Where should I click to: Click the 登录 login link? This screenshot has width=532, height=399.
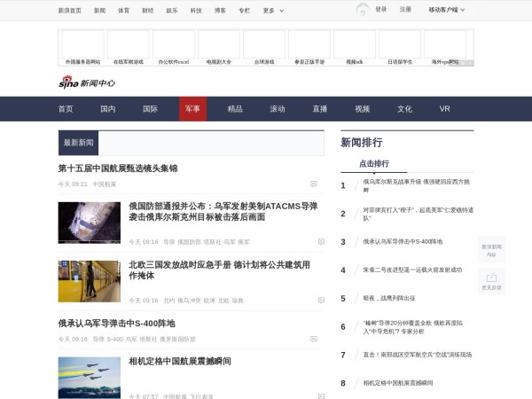(x=380, y=10)
